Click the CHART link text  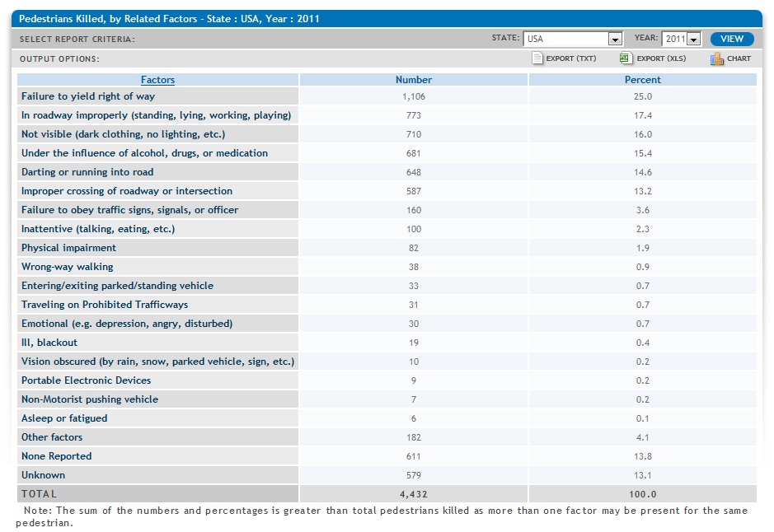click(739, 58)
